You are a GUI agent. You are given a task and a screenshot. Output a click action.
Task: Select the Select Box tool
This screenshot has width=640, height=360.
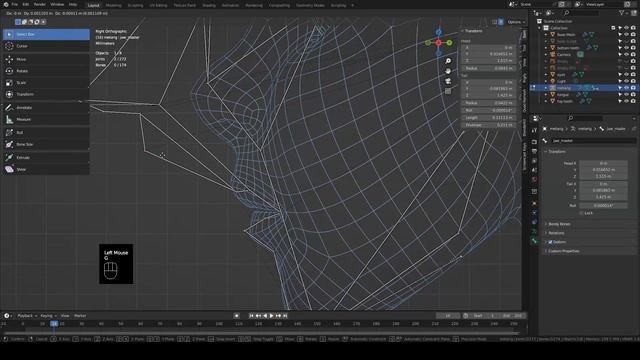click(x=46, y=34)
